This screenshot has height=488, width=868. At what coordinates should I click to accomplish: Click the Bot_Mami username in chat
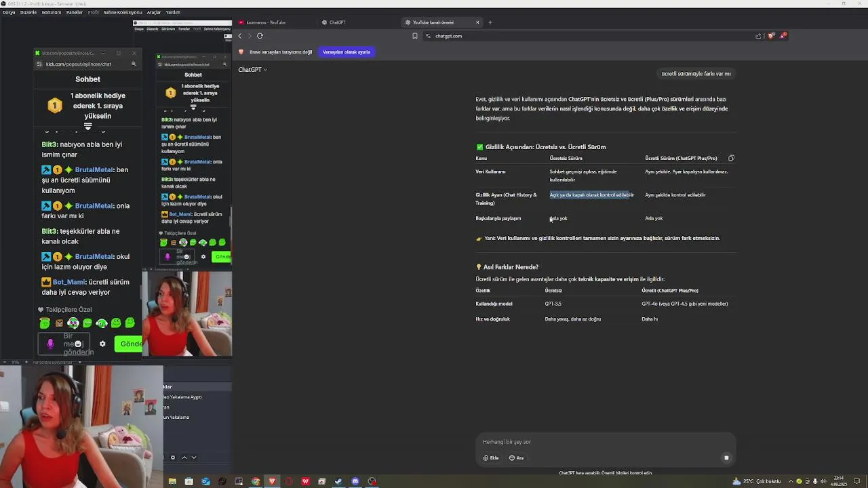tap(69, 282)
